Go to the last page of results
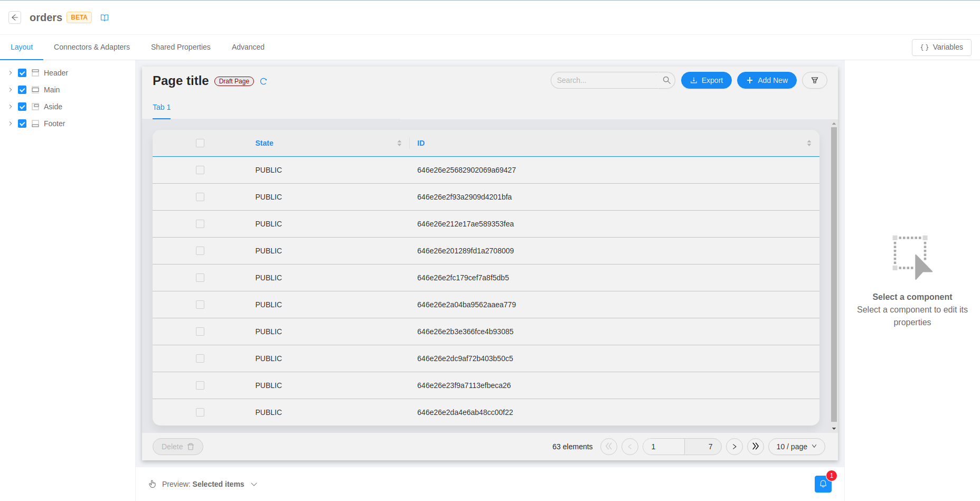The image size is (980, 501). click(x=755, y=447)
